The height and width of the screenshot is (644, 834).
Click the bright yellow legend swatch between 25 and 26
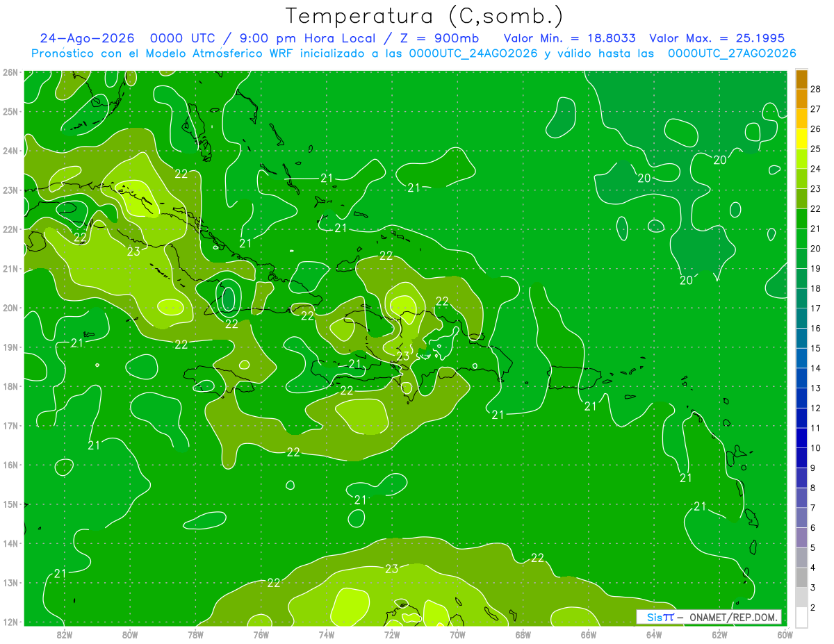click(801, 138)
